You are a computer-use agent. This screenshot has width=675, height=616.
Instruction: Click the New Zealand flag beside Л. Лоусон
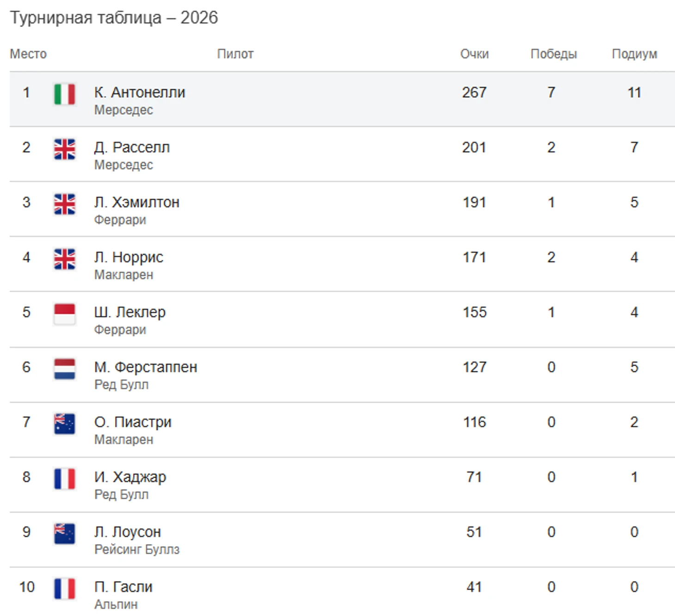[x=64, y=534]
